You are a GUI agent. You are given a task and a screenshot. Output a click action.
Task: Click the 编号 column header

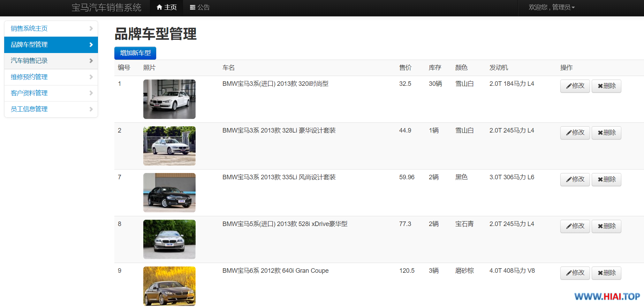coord(124,68)
